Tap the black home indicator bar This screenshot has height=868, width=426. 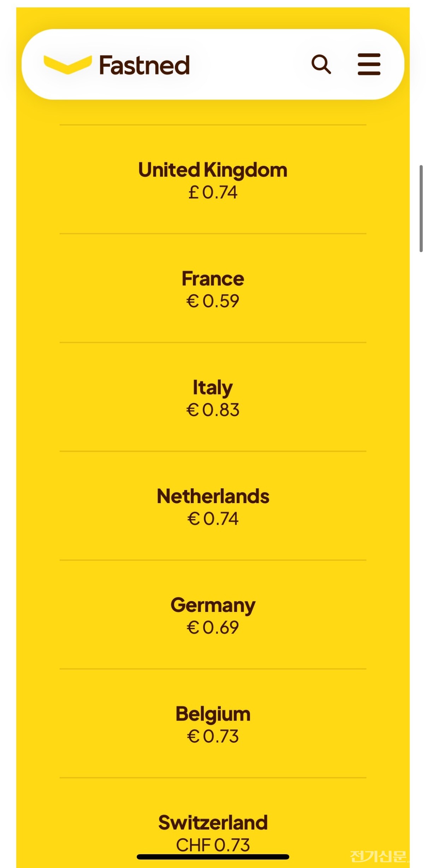point(213,857)
